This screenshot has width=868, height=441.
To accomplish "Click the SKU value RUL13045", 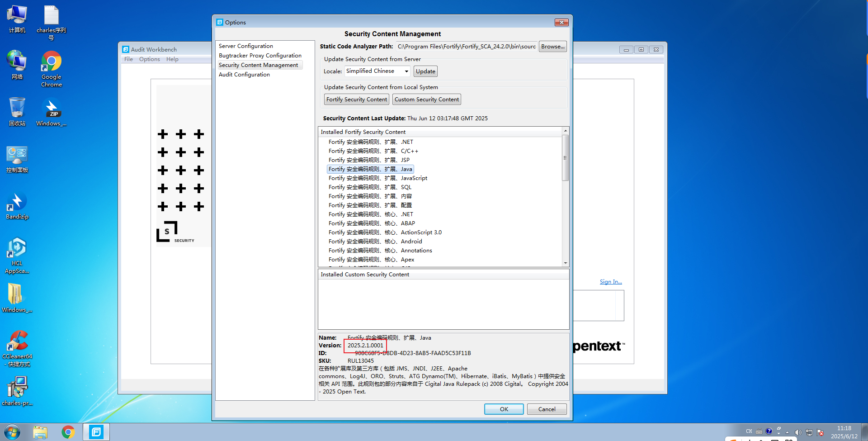I will (x=361, y=361).
